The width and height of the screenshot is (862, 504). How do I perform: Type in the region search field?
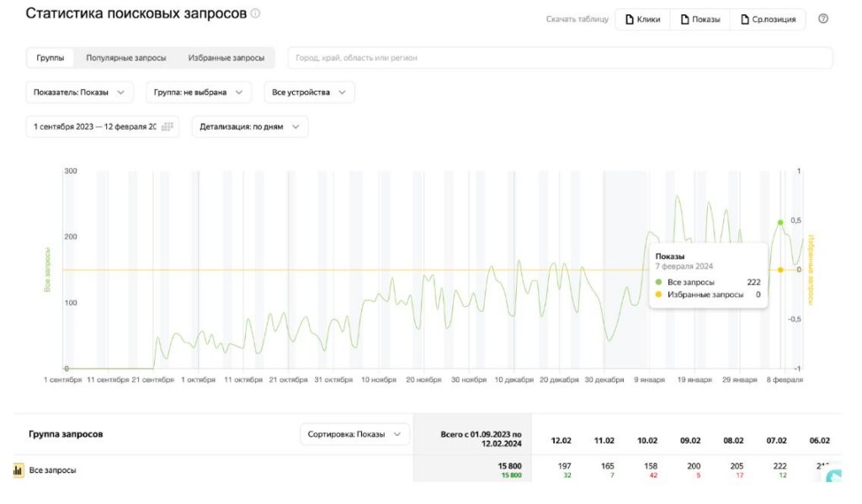[x=560, y=58]
